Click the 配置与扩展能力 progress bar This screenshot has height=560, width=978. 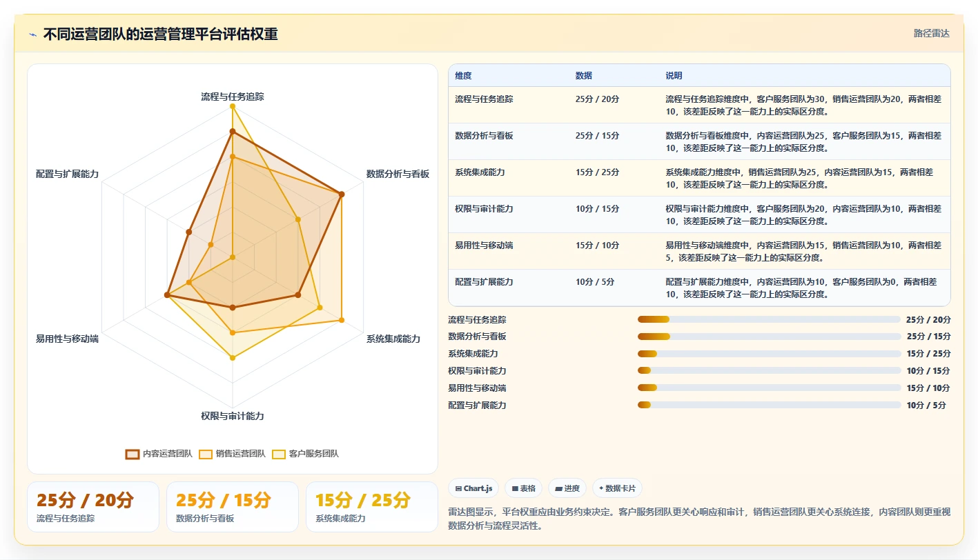pyautogui.click(x=770, y=405)
